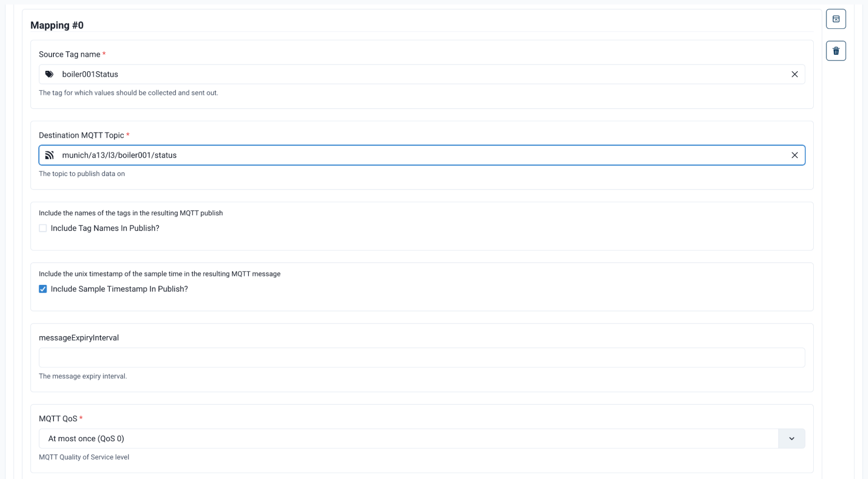Click the Mapping #0 heading
This screenshot has width=868, height=479.
click(57, 25)
